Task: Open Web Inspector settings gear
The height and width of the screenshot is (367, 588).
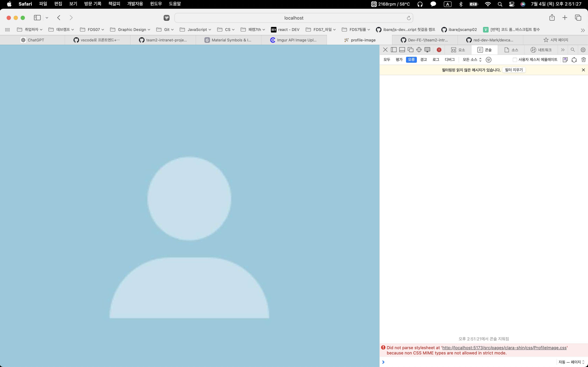Action: [x=583, y=50]
